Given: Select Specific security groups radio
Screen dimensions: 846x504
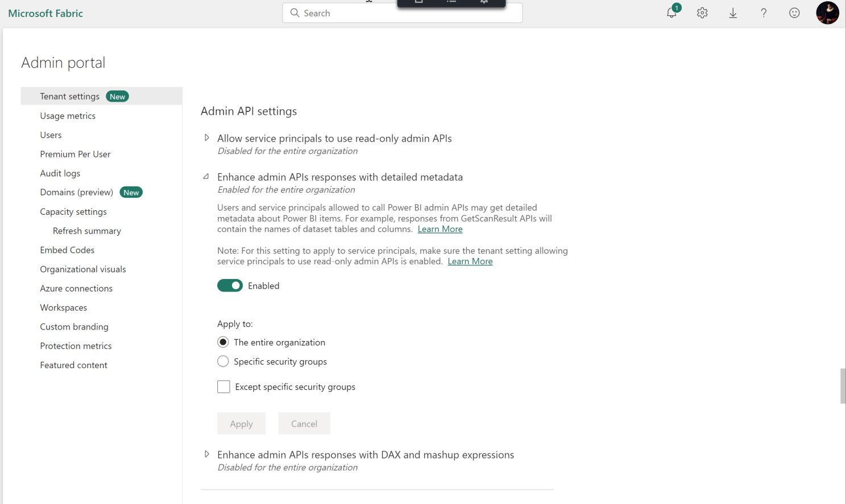Looking at the screenshot, I should 223,361.
